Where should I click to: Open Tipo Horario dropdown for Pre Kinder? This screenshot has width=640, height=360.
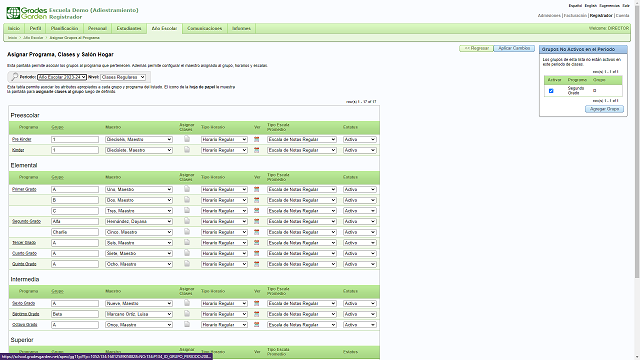pos(224,140)
